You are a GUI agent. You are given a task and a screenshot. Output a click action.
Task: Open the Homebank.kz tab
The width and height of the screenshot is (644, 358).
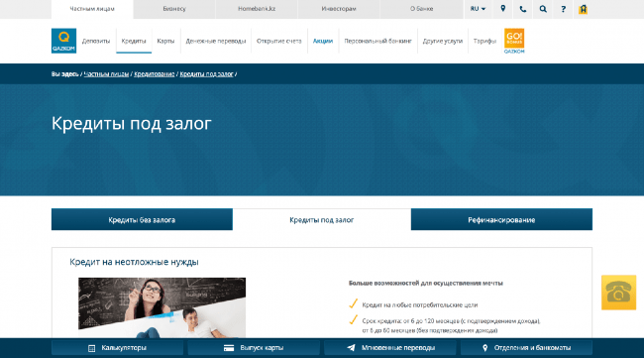point(257,9)
